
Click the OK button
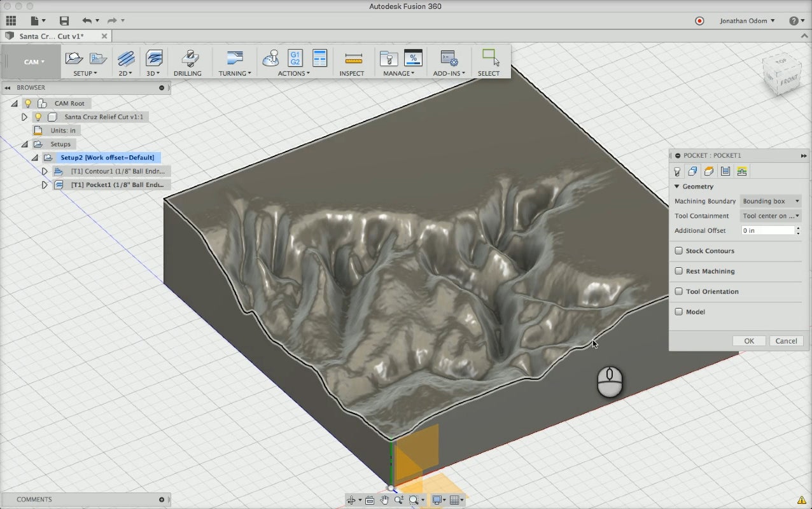[x=748, y=341]
